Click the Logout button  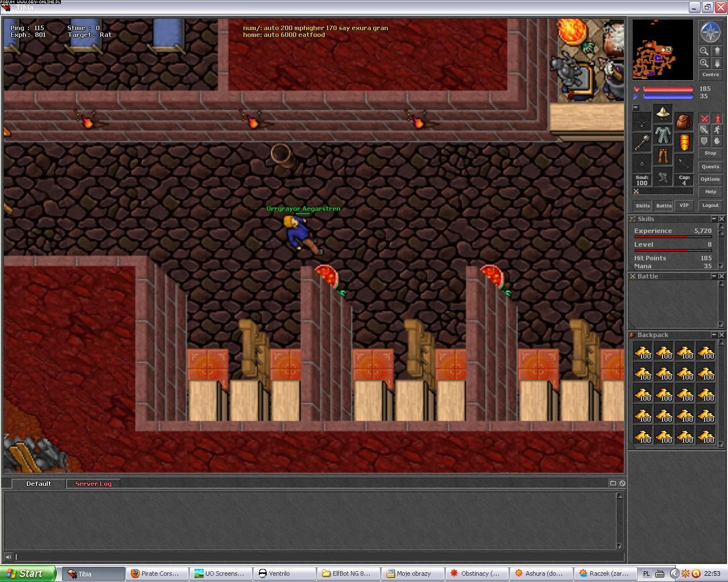710,206
